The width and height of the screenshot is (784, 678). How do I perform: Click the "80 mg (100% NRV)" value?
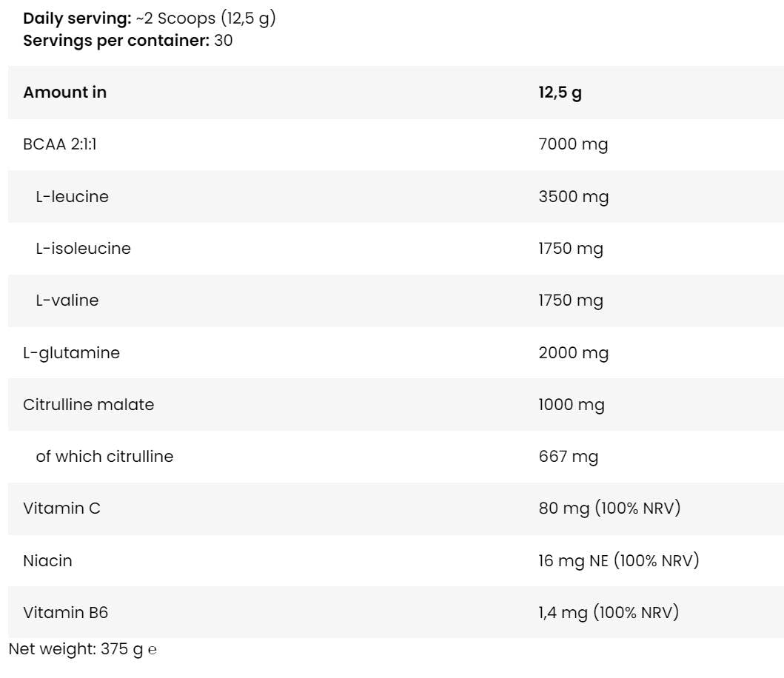point(609,508)
